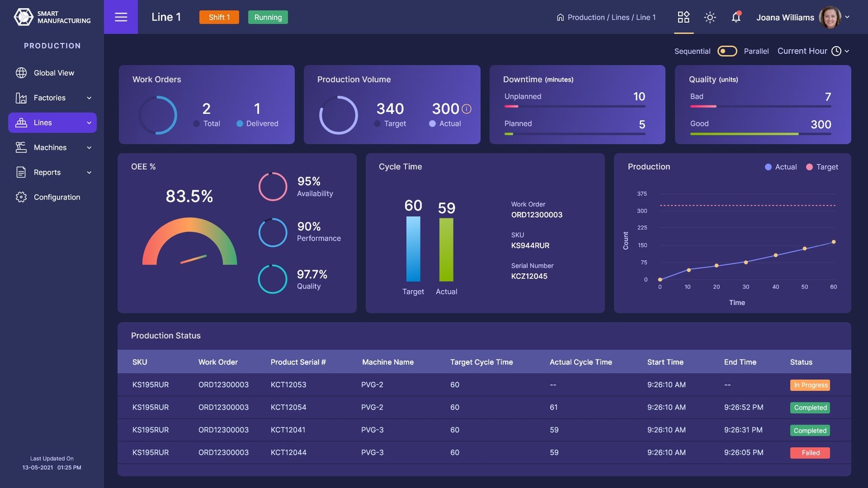The height and width of the screenshot is (488, 868).
Task: Click the Failed status badge in table
Action: (x=810, y=453)
